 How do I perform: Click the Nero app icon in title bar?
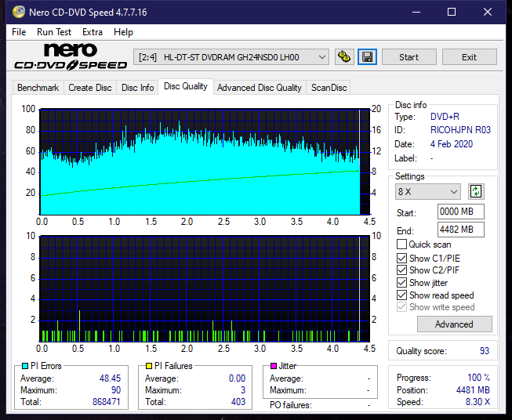[x=19, y=12]
